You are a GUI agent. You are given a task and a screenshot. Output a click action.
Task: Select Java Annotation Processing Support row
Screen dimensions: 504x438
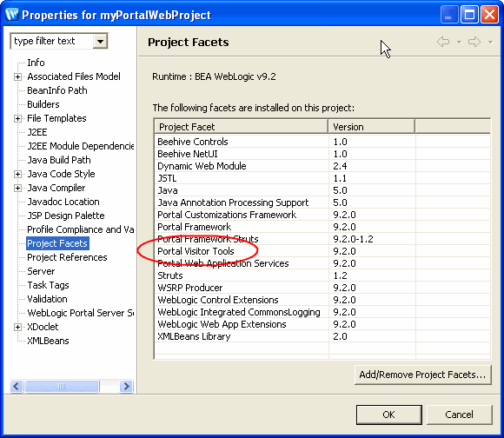[x=322, y=202]
